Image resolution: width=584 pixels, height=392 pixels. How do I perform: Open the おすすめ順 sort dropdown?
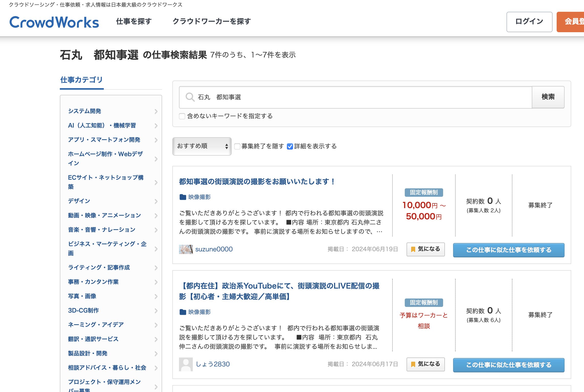(x=202, y=146)
